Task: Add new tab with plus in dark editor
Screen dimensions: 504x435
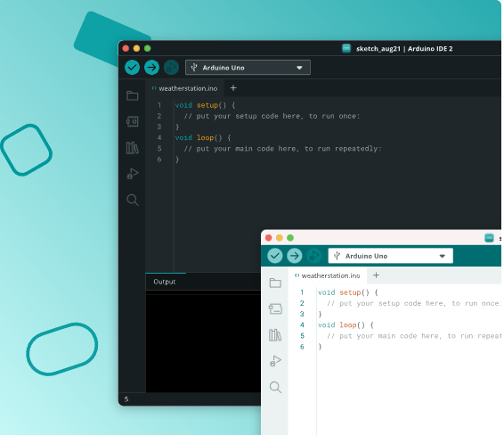Action: click(233, 88)
